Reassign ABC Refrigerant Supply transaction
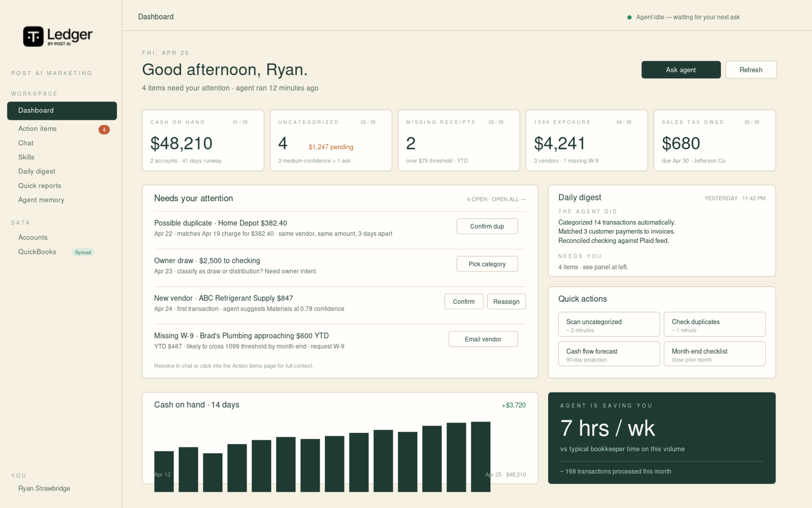The image size is (812, 508). pyautogui.click(x=506, y=302)
